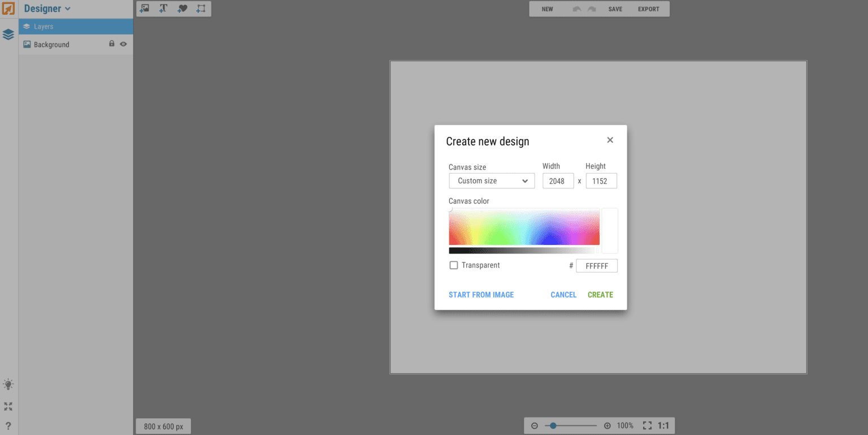
Task: Open the Pixlr logo menu
Action: point(8,8)
